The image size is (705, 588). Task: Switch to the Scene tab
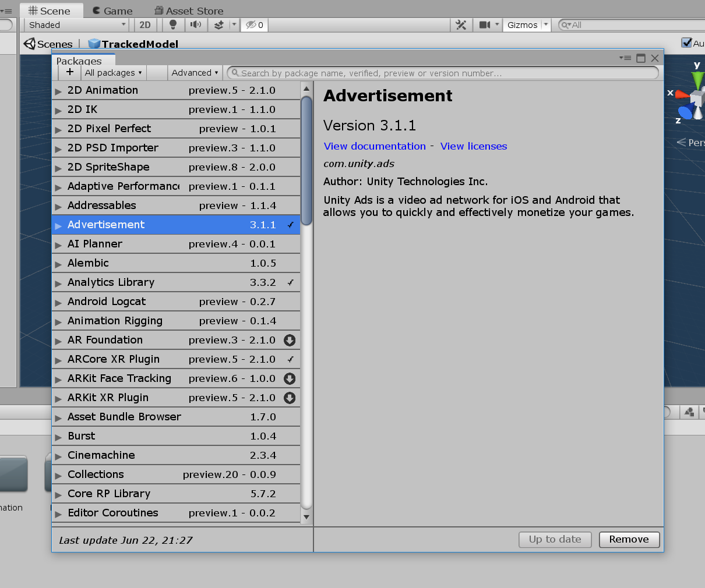pos(50,10)
